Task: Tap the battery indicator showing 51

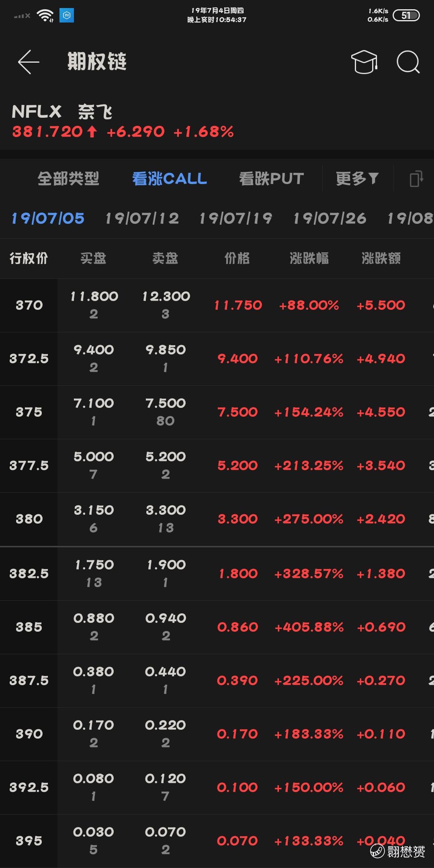Action: click(406, 15)
